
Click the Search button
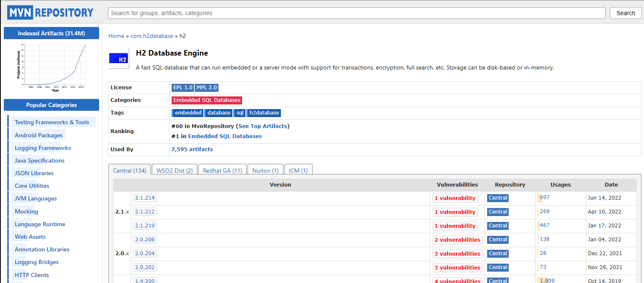[x=625, y=13]
